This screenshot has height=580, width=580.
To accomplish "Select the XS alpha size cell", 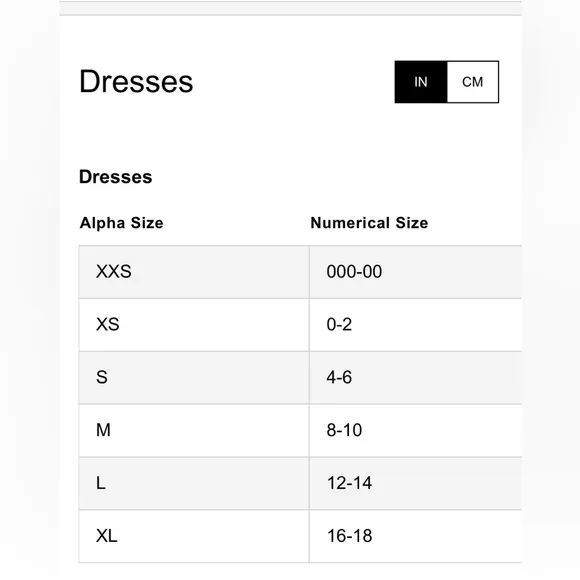I will click(194, 325).
